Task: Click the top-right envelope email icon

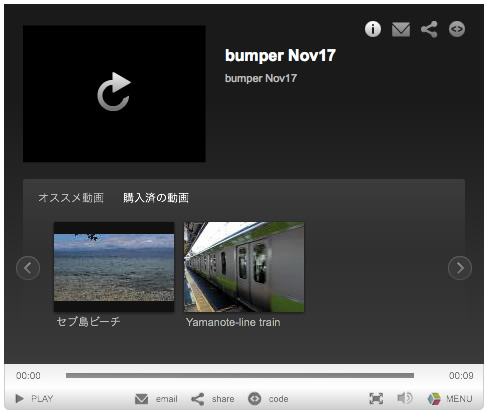Action: 401,29
